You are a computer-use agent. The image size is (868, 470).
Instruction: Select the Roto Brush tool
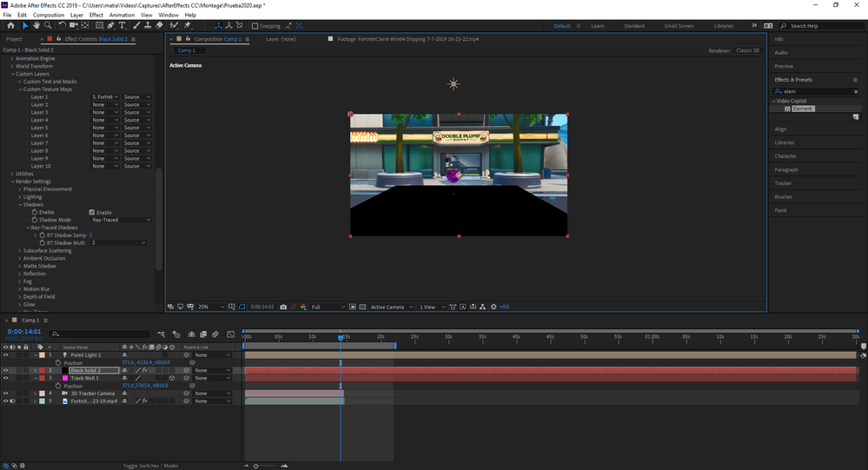[x=174, y=25]
